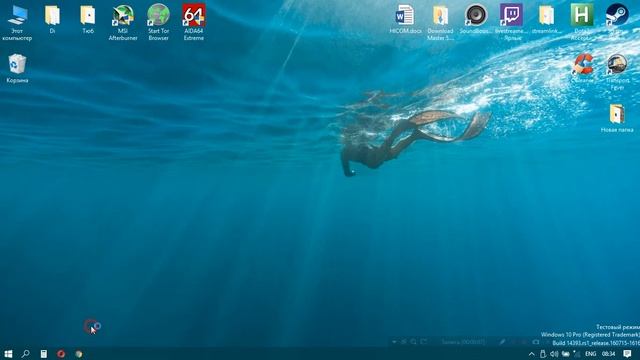This screenshot has width=640, height=360.
Task: Select the AIDA64 Extreme shortcut
Action: point(193,23)
